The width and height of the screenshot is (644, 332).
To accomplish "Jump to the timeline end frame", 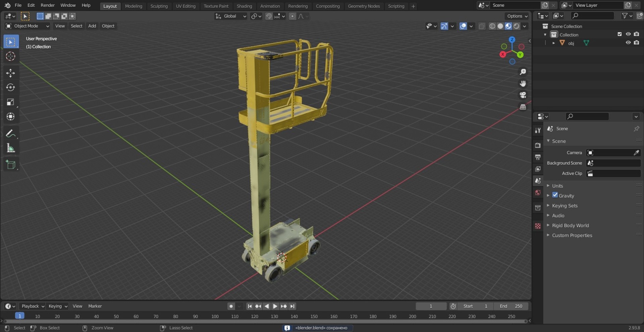I will 292,306.
